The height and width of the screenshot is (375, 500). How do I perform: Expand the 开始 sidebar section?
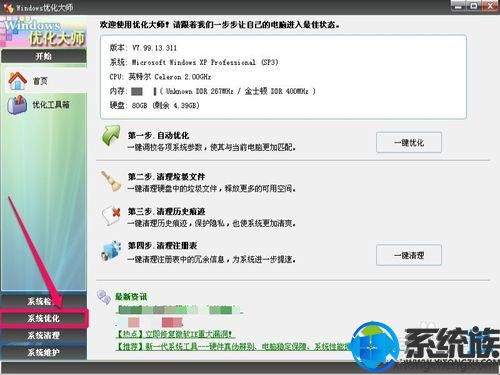(44, 56)
